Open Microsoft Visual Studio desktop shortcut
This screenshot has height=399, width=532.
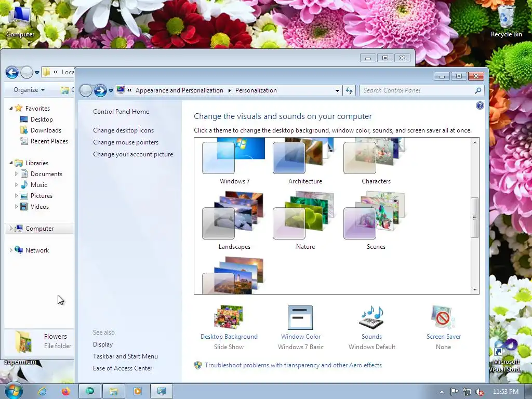tap(506, 355)
